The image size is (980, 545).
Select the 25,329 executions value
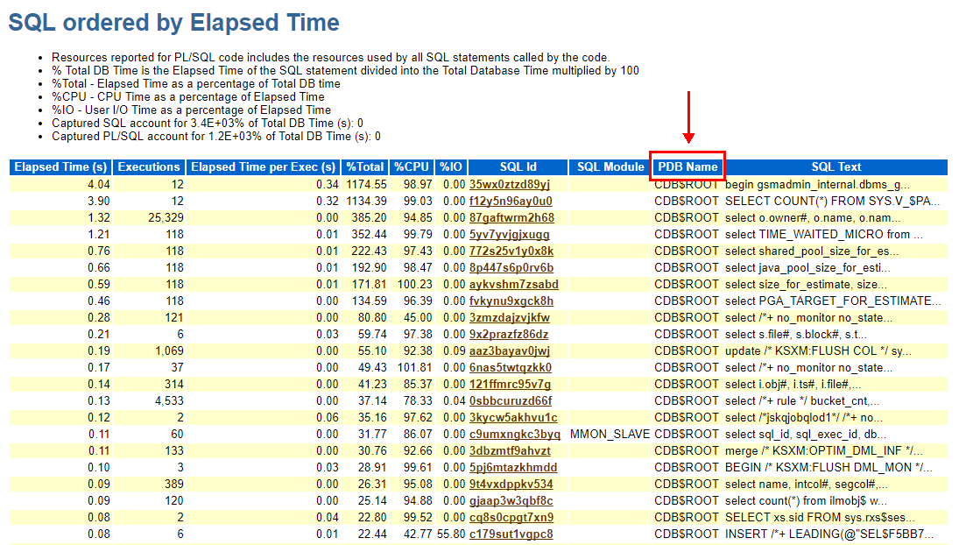[x=166, y=217]
